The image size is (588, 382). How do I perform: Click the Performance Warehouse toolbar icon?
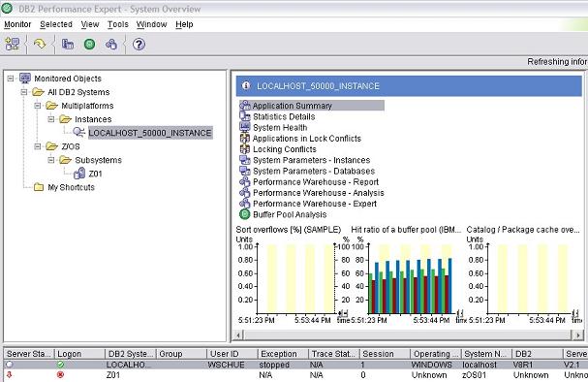(x=111, y=45)
